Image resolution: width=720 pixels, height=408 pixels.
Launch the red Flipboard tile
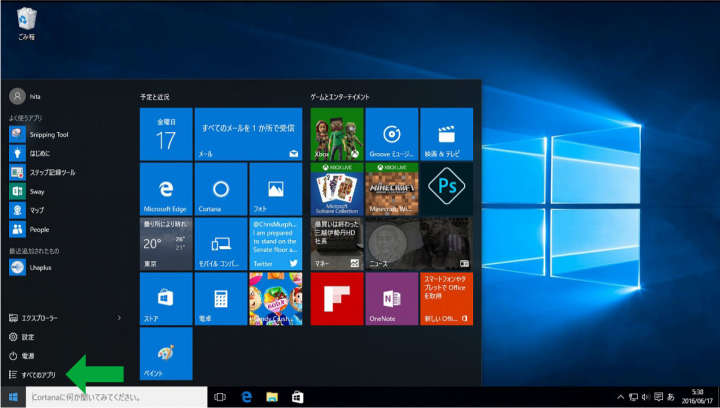pyautogui.click(x=337, y=299)
